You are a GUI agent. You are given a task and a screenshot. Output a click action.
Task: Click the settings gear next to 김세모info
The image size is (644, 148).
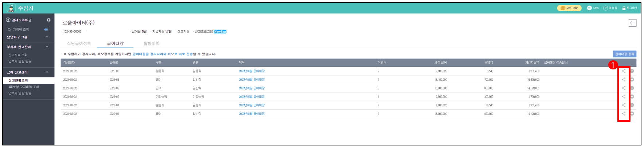49,20
